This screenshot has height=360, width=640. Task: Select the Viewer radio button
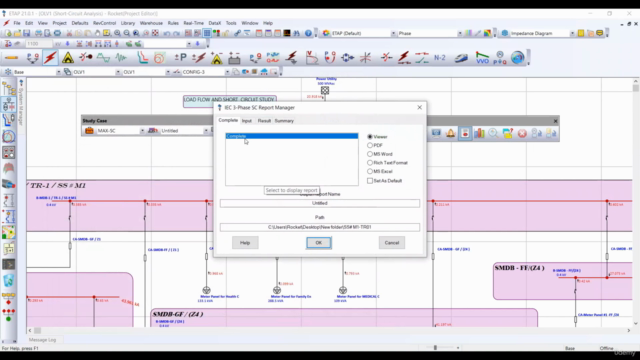tap(370, 137)
